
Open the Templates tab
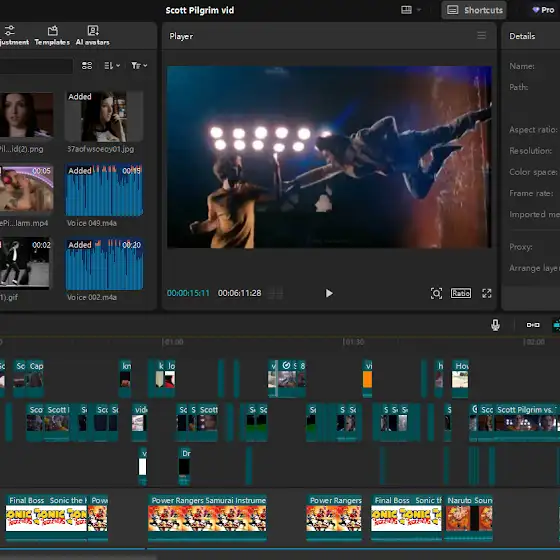52,35
